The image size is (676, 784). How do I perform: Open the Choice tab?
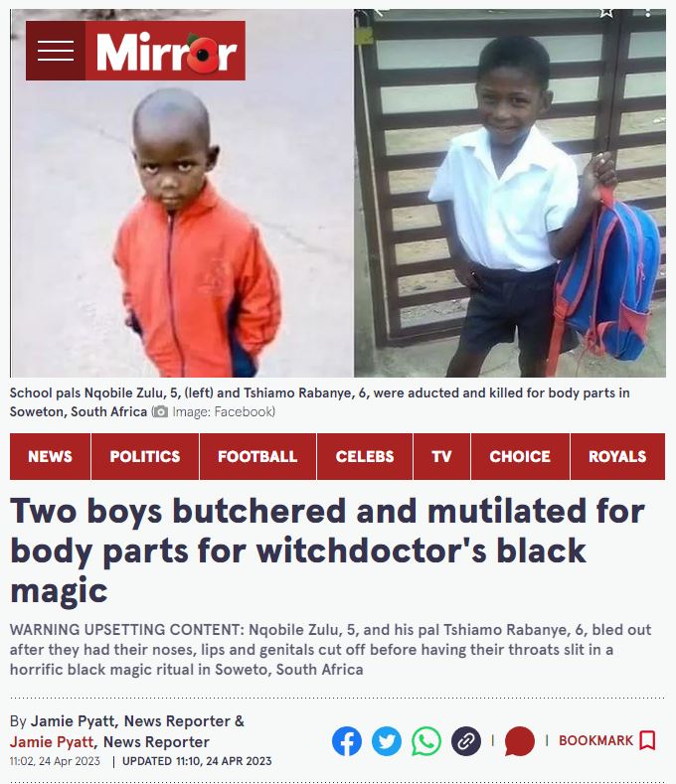520,456
